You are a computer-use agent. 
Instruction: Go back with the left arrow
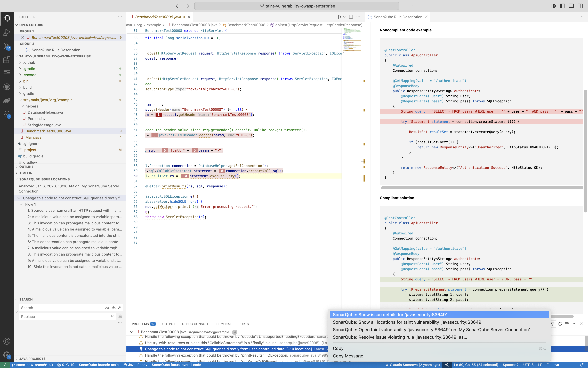coord(178,6)
